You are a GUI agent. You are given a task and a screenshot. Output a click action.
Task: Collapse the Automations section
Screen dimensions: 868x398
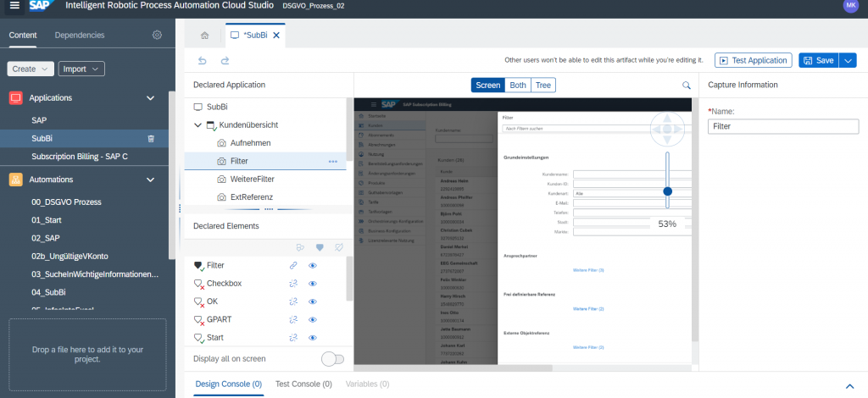(150, 180)
